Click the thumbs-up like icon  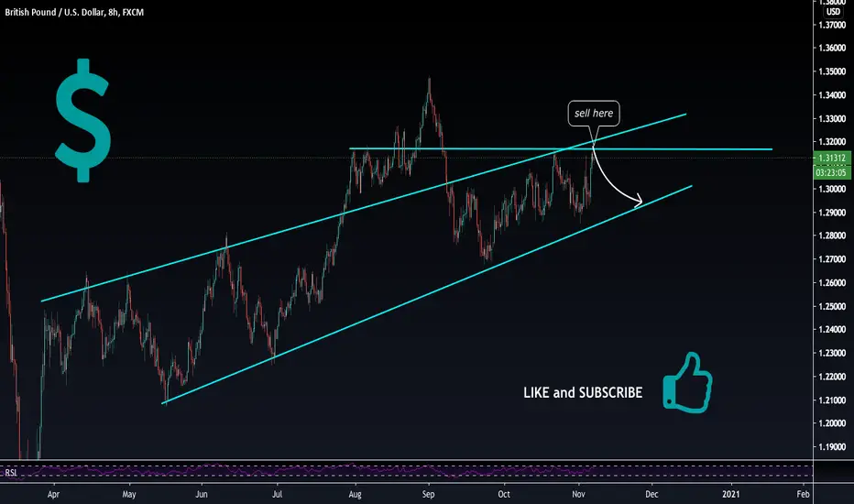(x=687, y=383)
